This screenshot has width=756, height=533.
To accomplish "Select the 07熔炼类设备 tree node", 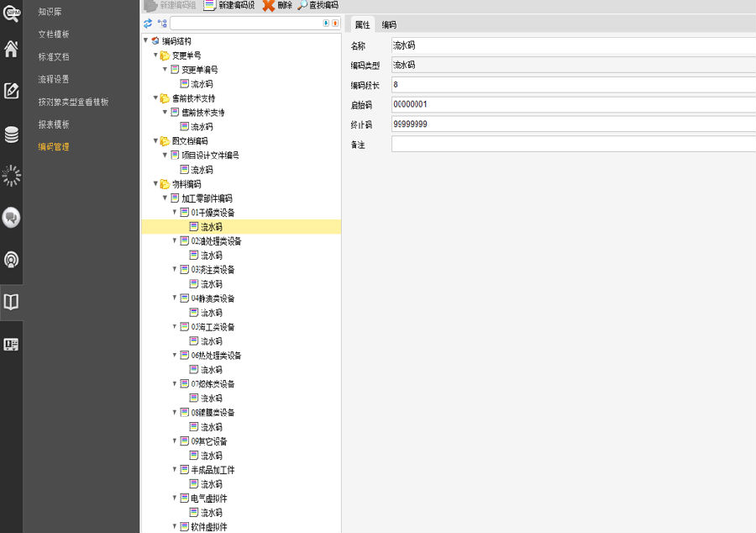I will click(213, 384).
